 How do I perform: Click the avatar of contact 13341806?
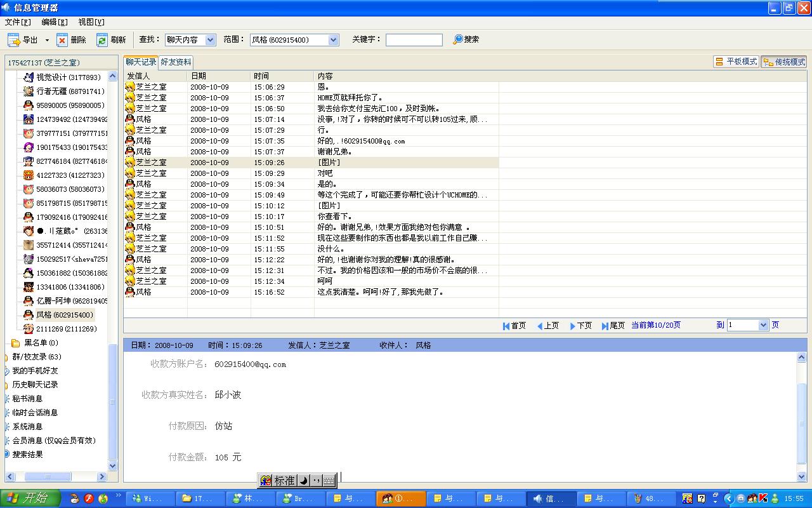point(28,287)
